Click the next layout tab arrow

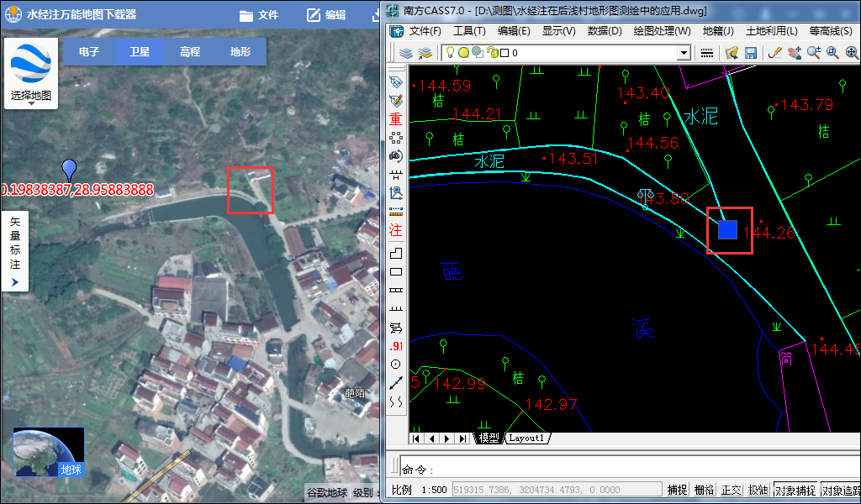447,438
